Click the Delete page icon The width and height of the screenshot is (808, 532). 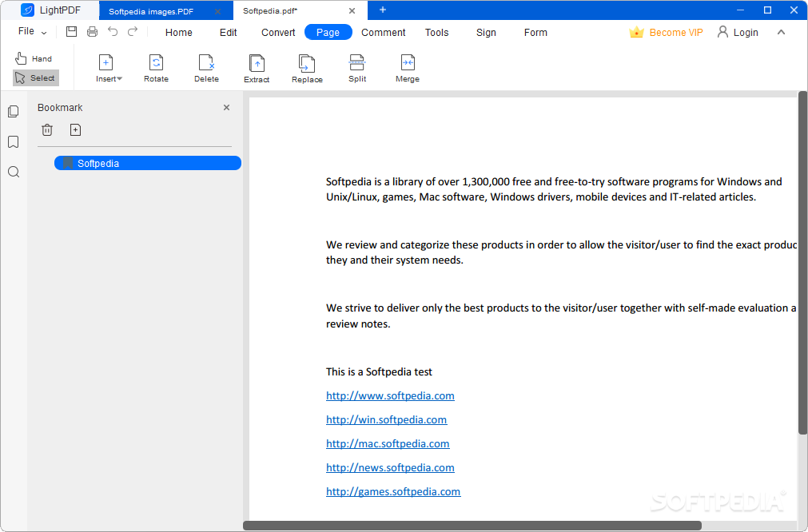click(x=207, y=69)
